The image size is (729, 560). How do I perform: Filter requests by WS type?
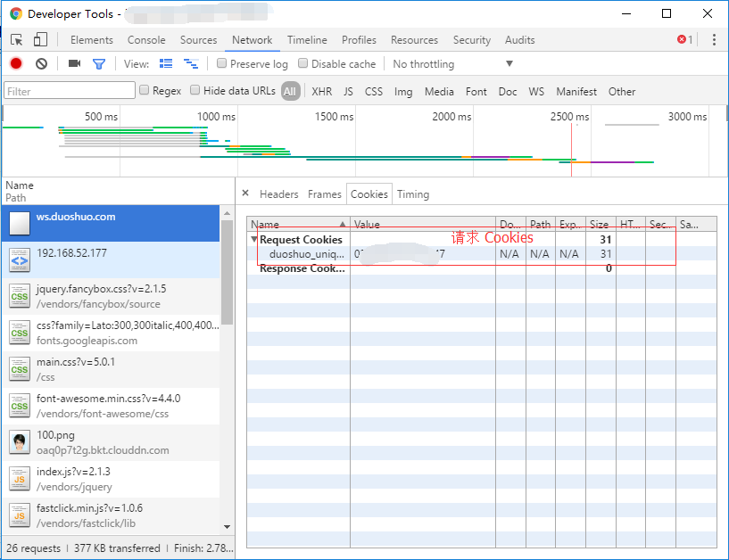pos(536,92)
